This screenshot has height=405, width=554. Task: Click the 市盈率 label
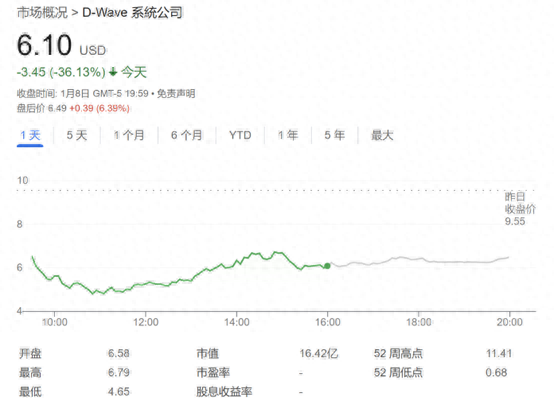click(x=213, y=372)
